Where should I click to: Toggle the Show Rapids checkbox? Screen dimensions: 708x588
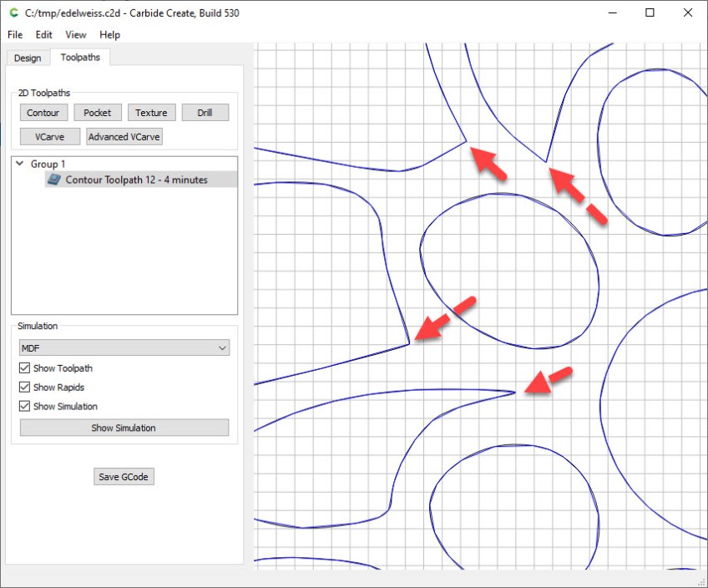24,388
